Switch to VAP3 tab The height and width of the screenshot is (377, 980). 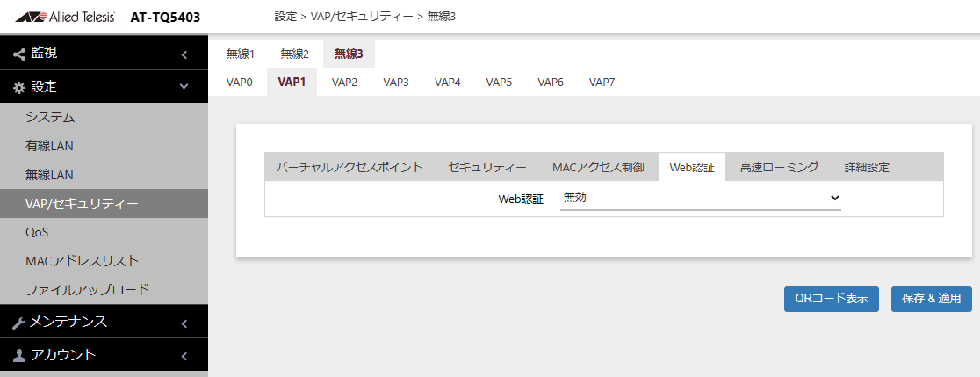(396, 82)
